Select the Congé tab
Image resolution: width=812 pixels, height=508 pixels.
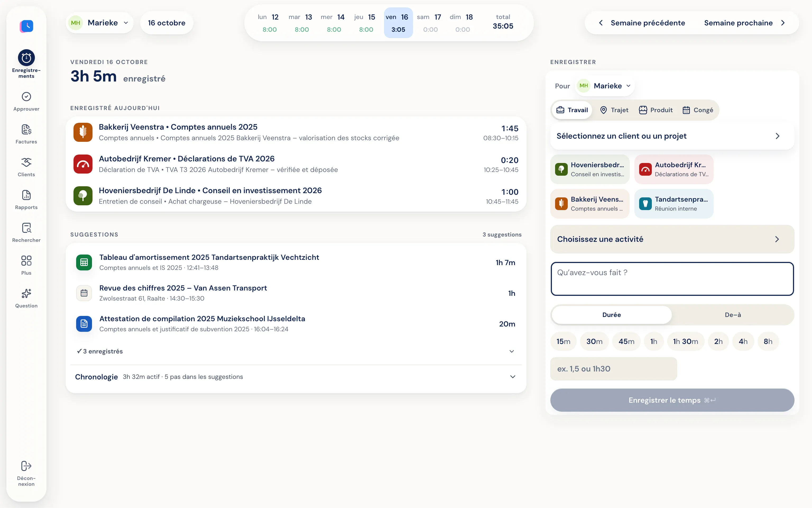(x=698, y=110)
